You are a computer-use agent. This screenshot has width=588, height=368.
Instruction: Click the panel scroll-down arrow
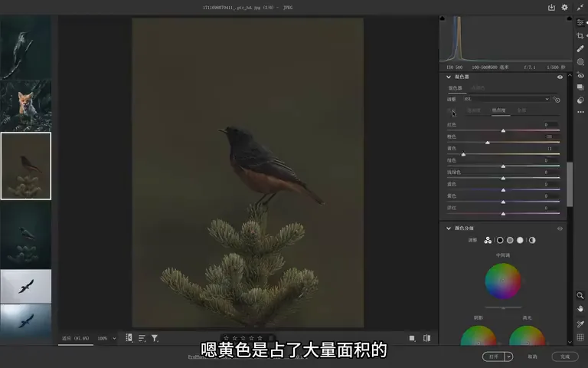click(x=570, y=342)
